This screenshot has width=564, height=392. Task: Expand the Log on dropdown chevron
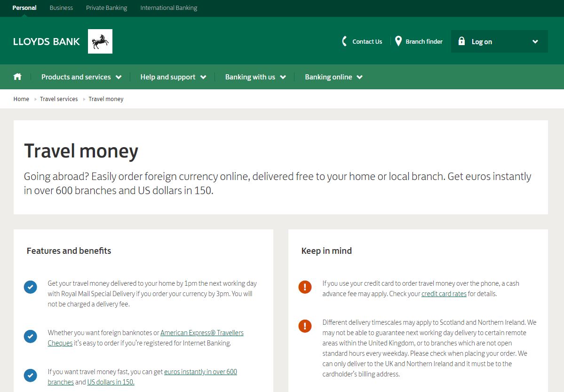click(535, 41)
